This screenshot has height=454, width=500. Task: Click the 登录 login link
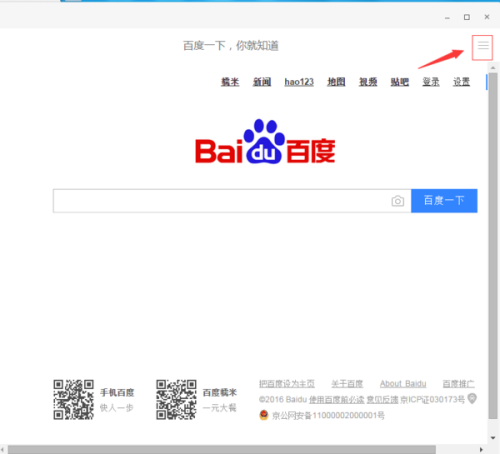(x=431, y=82)
